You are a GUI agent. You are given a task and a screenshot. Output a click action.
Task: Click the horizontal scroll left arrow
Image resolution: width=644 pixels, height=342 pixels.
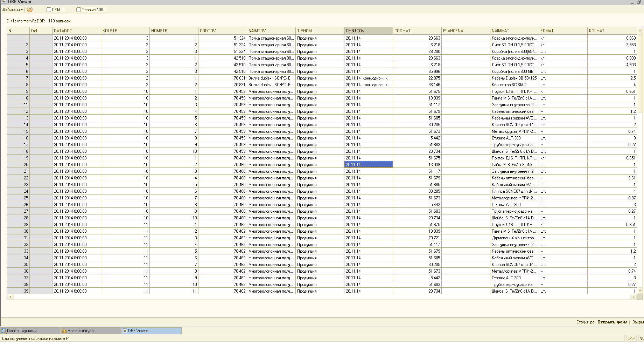pyautogui.click(x=10, y=297)
